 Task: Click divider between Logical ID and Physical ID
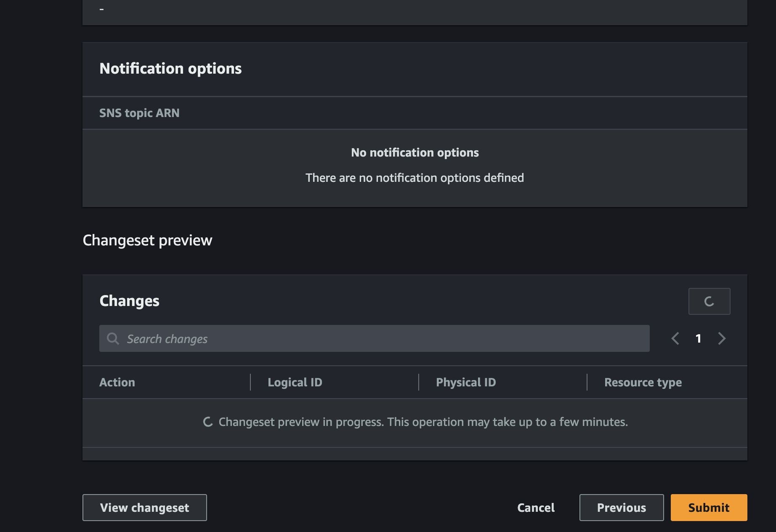(x=419, y=382)
